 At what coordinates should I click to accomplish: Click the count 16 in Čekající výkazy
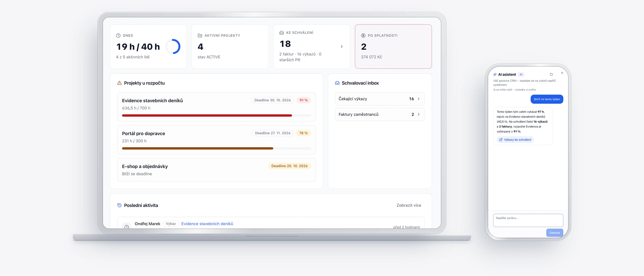coord(411,99)
